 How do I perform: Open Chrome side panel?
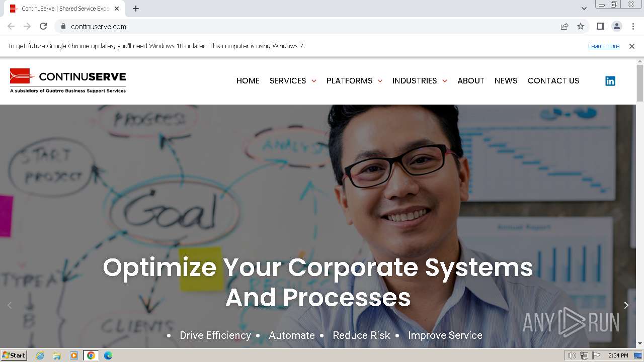tap(600, 26)
